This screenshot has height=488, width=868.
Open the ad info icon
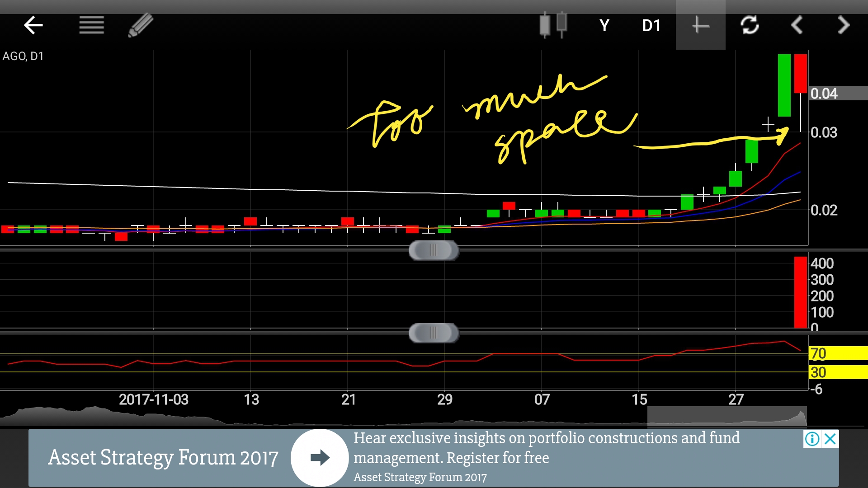[812, 439]
